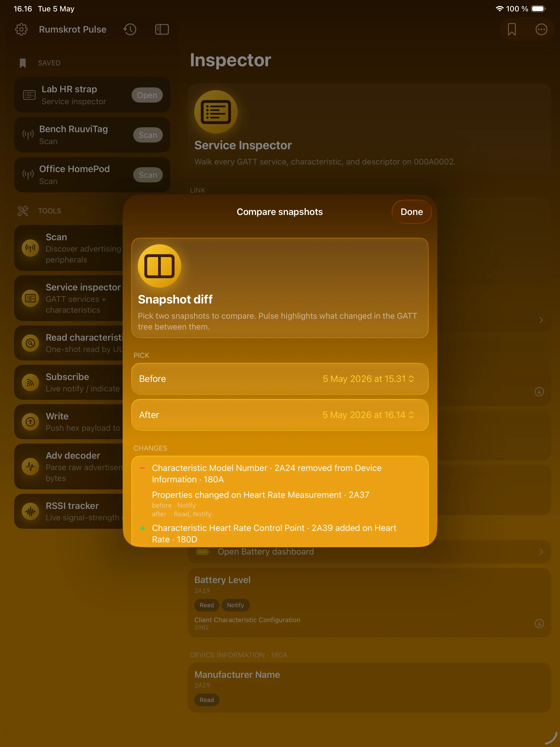560x747 pixels.
Task: Click the Service Inspector header icon
Action: (x=216, y=112)
